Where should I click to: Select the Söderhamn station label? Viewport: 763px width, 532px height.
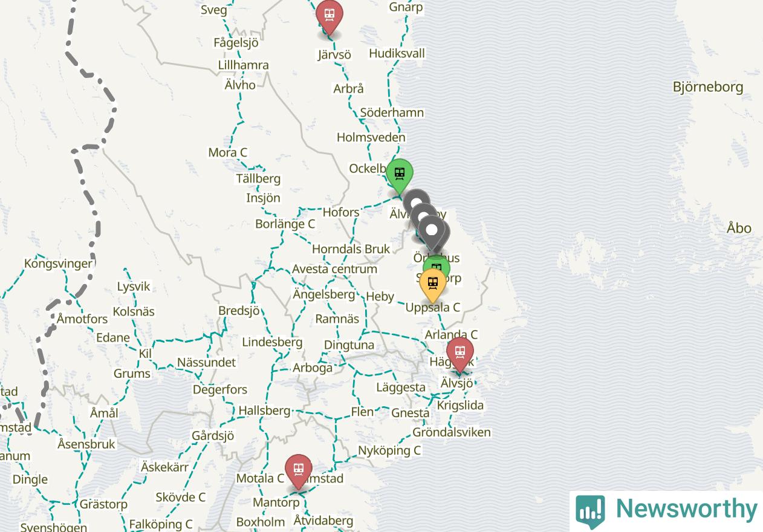pos(392,112)
